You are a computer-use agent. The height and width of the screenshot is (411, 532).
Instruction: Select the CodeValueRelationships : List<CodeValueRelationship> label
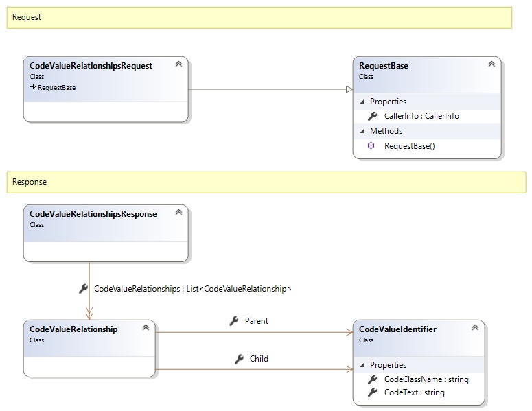pyautogui.click(x=192, y=289)
